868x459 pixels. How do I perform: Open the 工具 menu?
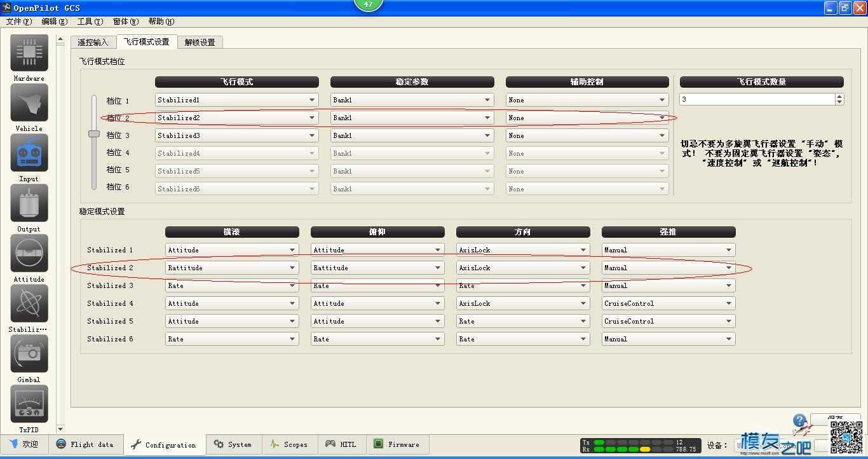(x=90, y=22)
